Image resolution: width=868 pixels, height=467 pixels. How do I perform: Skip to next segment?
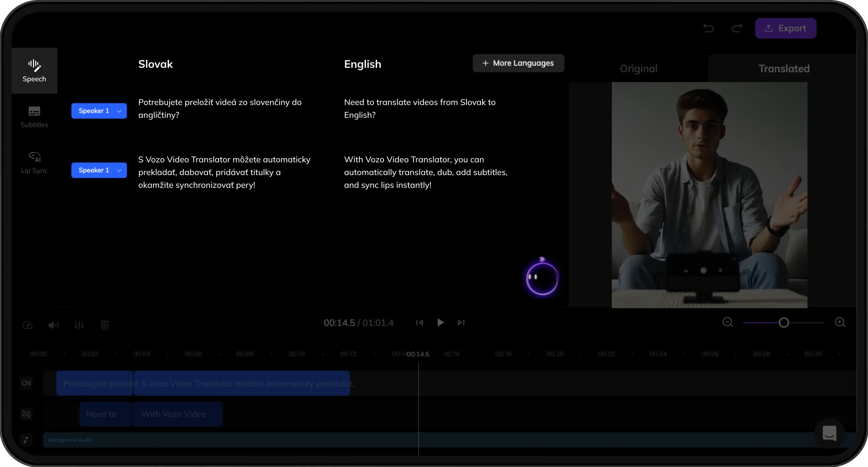point(461,322)
